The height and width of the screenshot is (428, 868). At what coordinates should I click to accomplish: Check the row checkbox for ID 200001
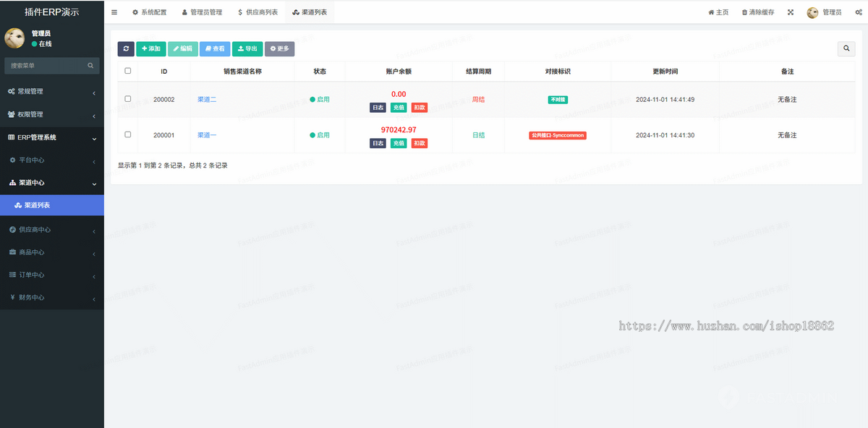pyautogui.click(x=128, y=134)
